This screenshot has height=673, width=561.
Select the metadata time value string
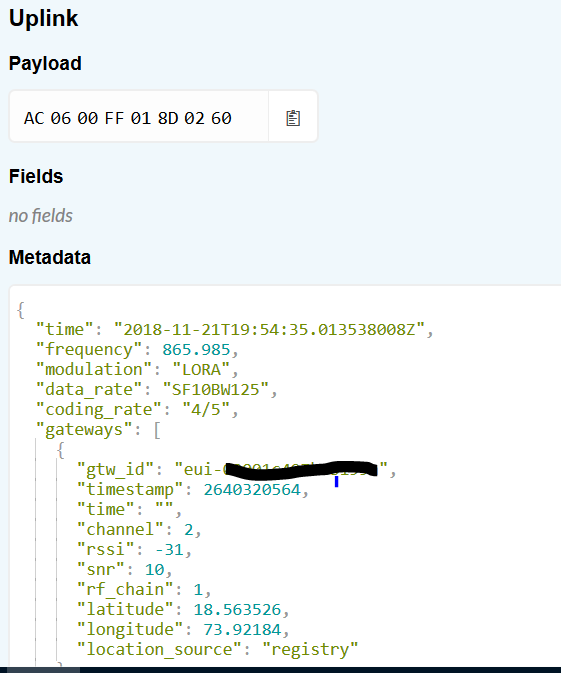point(269,330)
